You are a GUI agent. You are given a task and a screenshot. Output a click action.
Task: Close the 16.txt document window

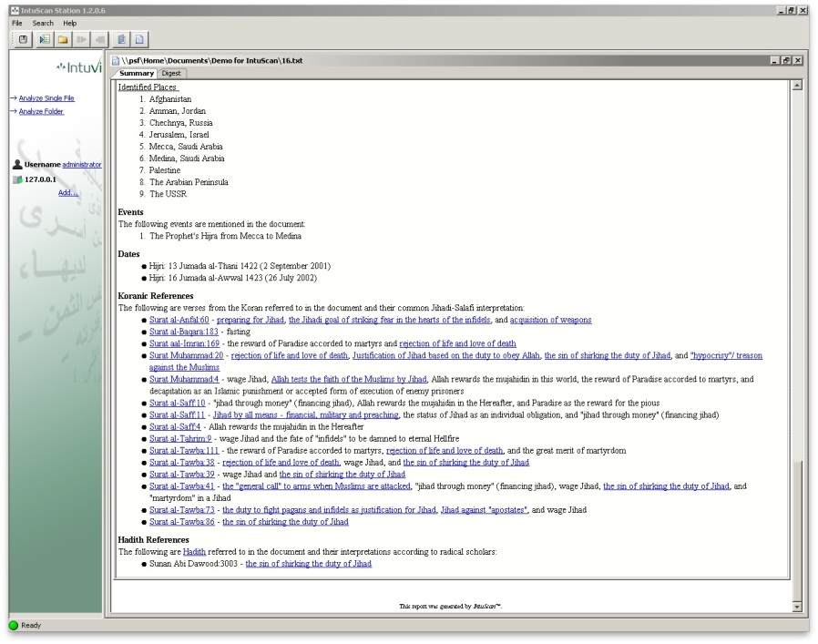(798, 60)
